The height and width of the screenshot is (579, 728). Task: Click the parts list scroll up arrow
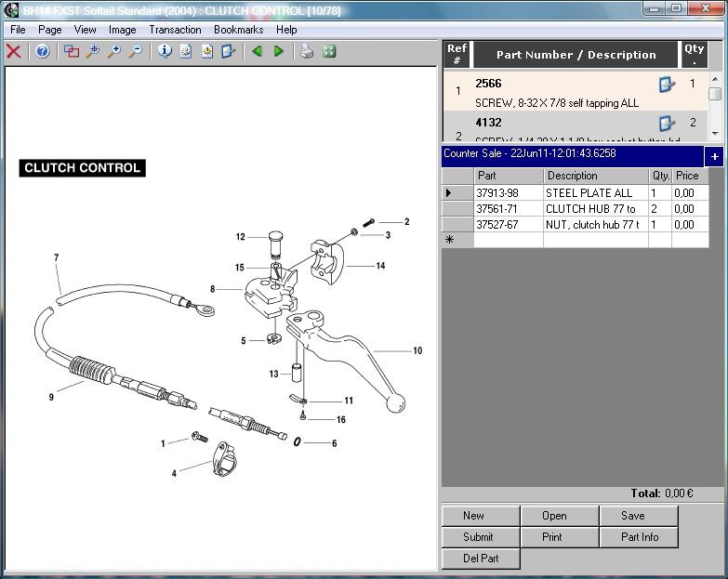tap(716, 79)
